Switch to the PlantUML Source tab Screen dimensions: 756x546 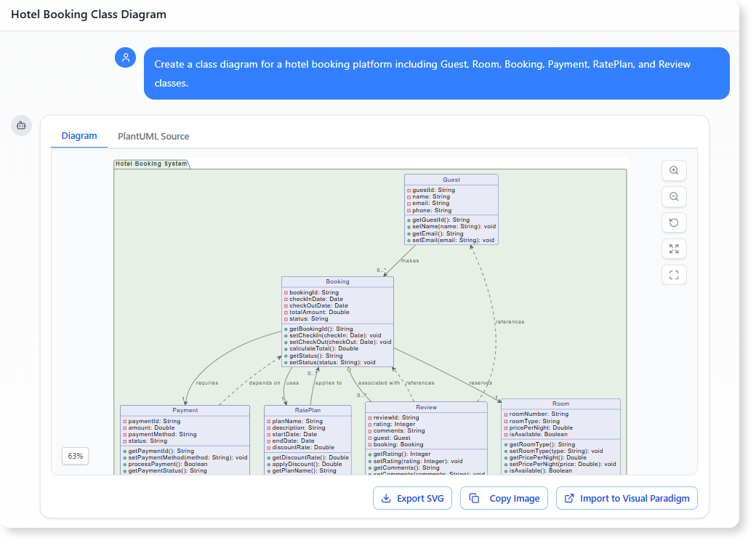(x=153, y=136)
